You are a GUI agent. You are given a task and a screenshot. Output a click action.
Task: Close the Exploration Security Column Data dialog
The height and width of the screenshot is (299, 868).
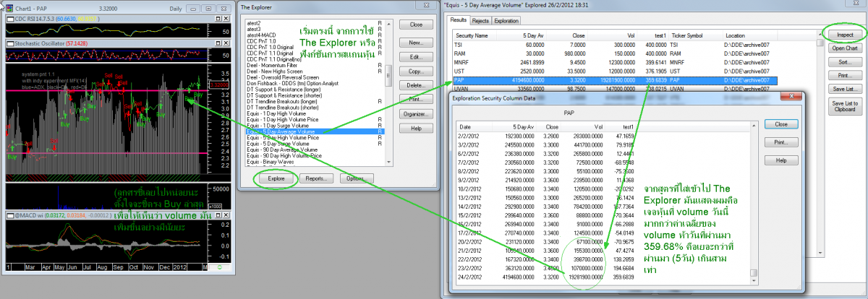point(780,124)
